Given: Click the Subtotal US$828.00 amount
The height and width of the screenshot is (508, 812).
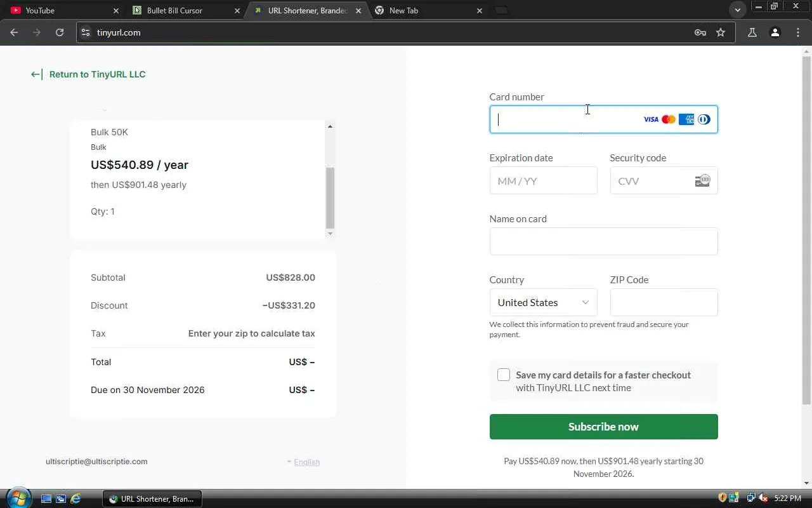Looking at the screenshot, I should click(x=291, y=277).
